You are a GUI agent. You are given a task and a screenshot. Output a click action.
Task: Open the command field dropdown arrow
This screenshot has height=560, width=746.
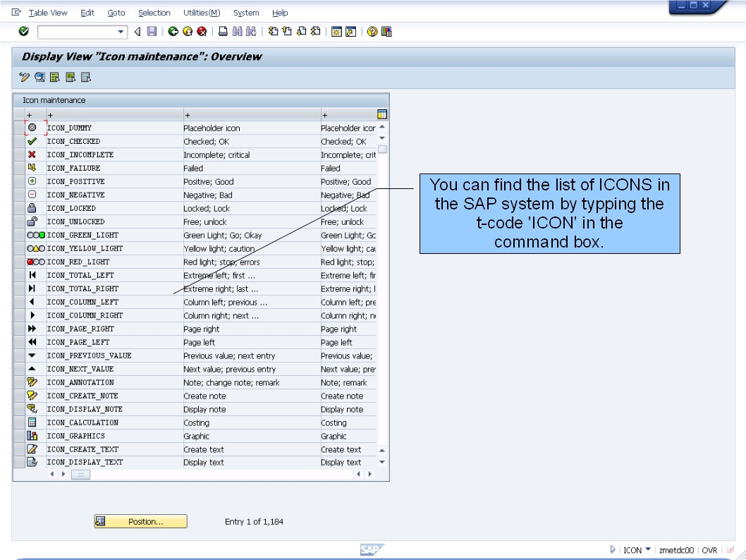coord(121,31)
